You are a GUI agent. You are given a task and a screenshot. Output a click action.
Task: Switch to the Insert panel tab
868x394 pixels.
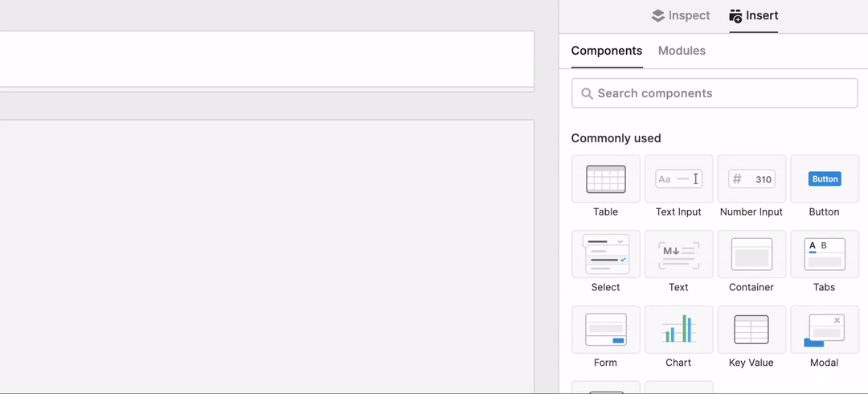[753, 15]
